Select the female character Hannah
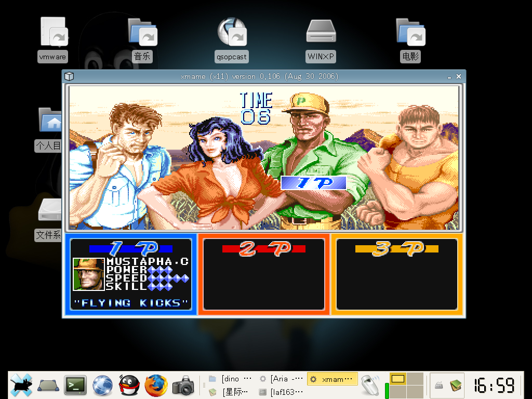The image size is (532, 399). tap(217, 173)
